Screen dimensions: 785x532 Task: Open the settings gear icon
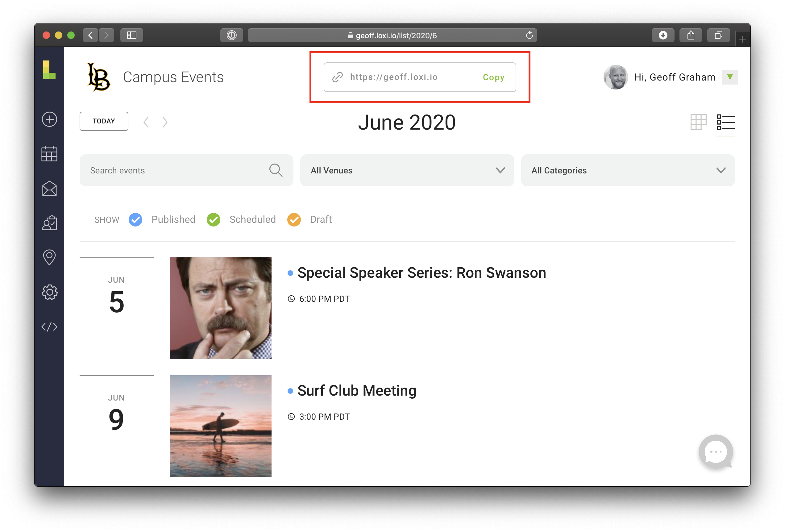[49, 292]
